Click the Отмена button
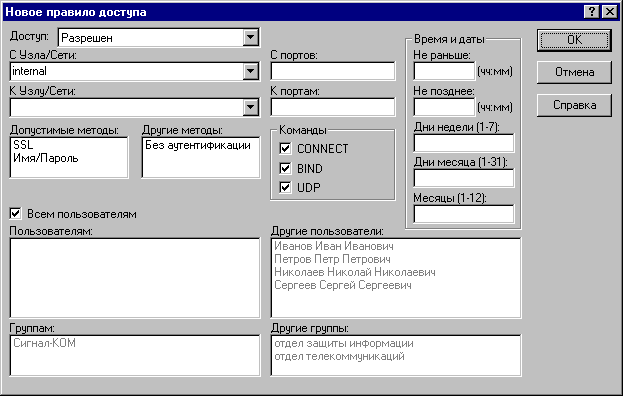Viewport: 623px width, 396px height. click(x=574, y=72)
